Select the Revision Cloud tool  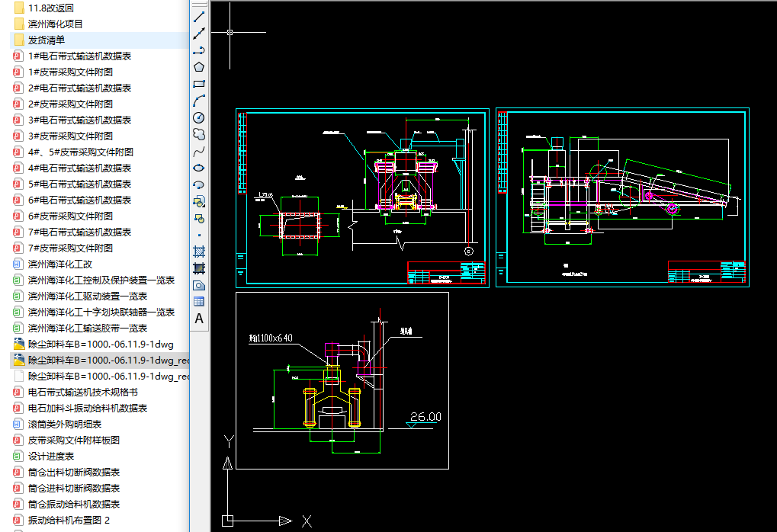(x=199, y=134)
